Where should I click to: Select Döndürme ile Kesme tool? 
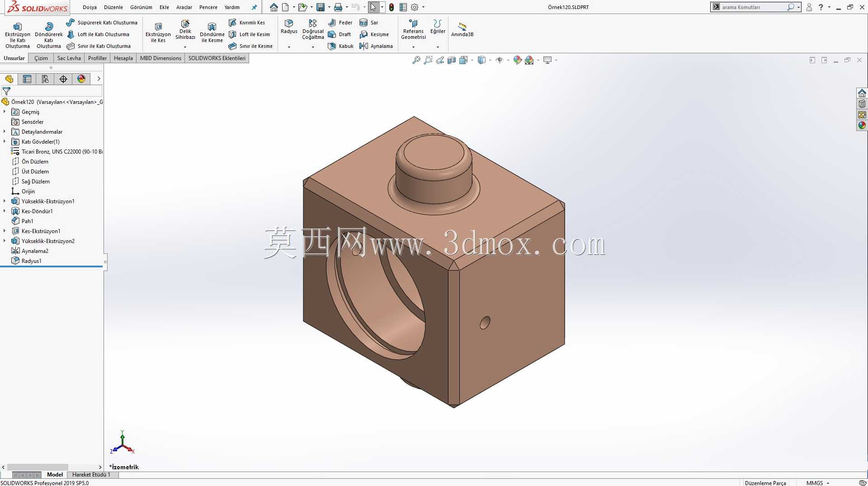pos(212,33)
